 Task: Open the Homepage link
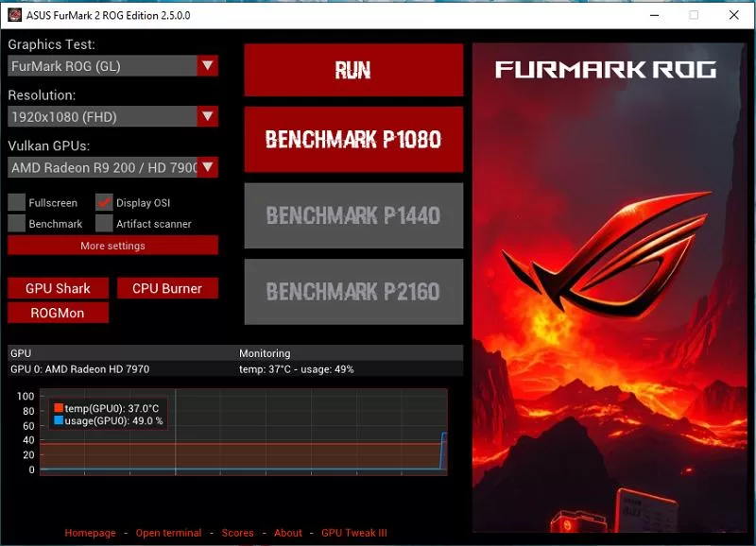[x=90, y=533]
